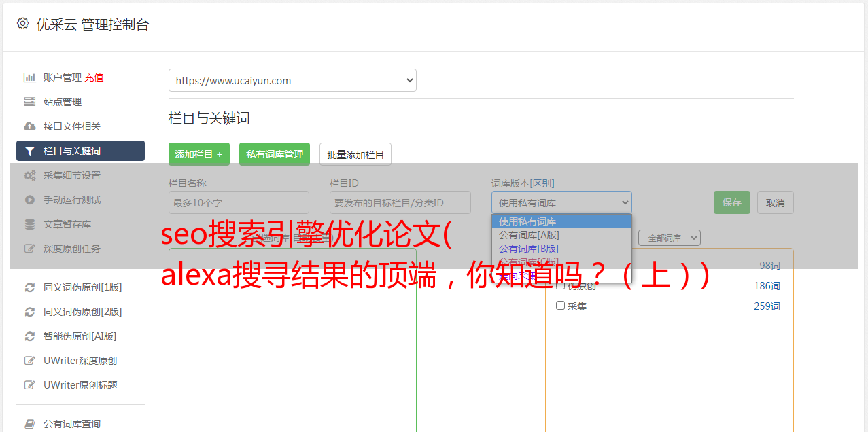Click the play circle icon for 手动运行测试
The height and width of the screenshot is (432, 868).
pos(30,200)
